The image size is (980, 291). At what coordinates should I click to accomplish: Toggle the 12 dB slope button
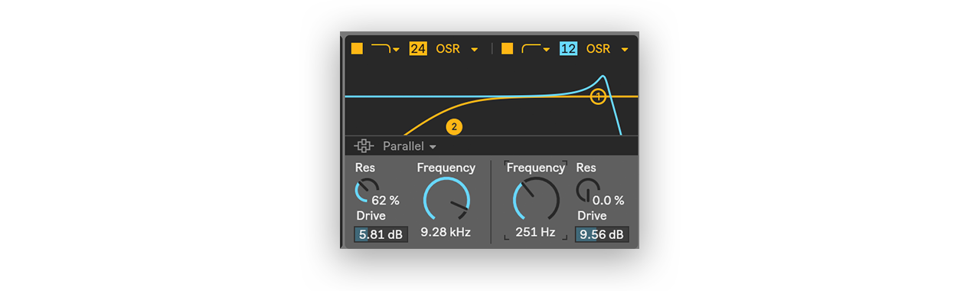click(x=568, y=49)
